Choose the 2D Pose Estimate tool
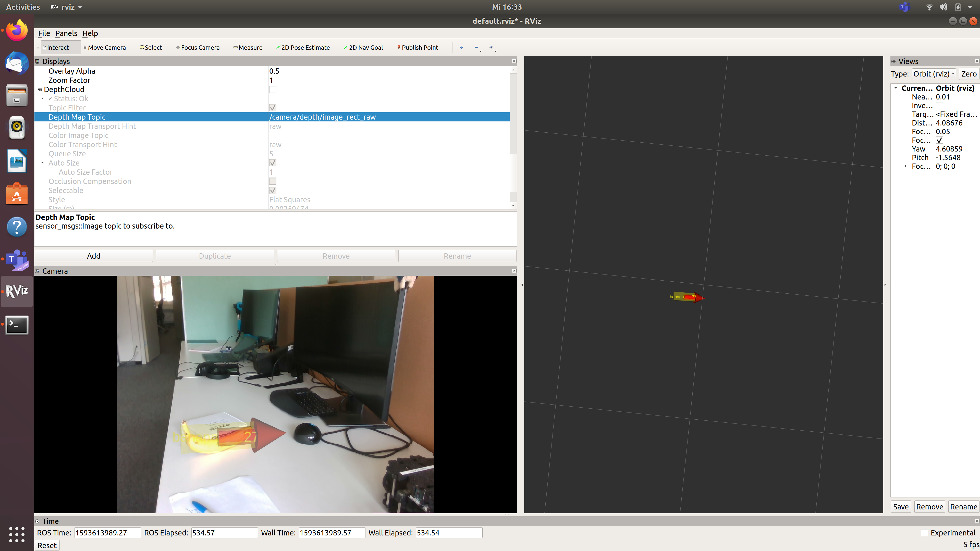This screenshot has height=551, width=980. tap(303, 47)
